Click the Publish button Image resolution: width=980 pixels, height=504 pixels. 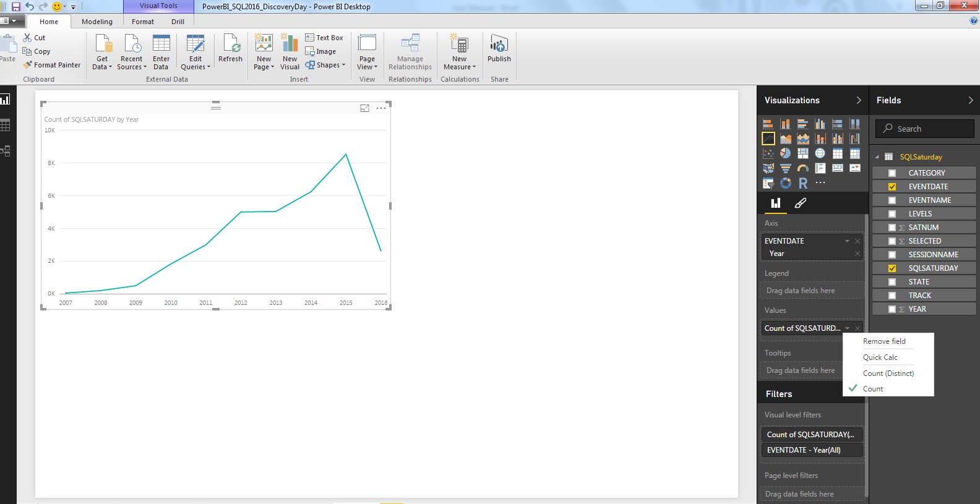[499, 48]
